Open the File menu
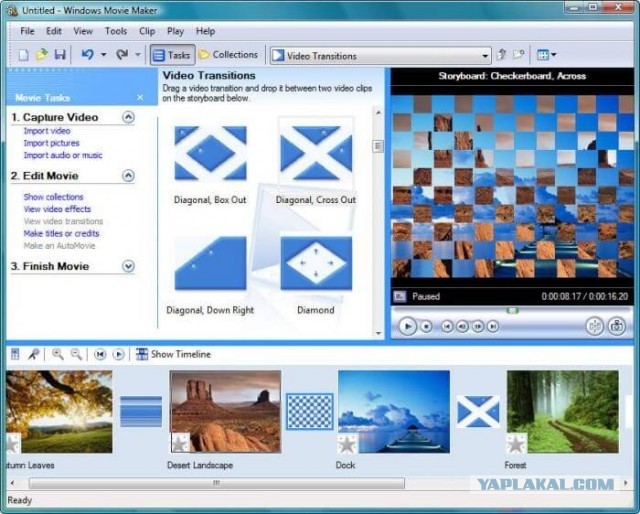 pos(27,31)
